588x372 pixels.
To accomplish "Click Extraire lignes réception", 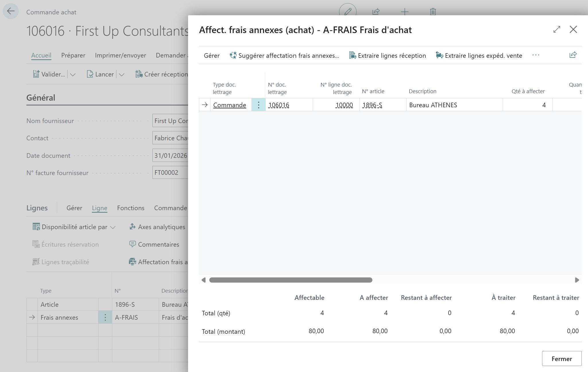I will [x=388, y=55].
